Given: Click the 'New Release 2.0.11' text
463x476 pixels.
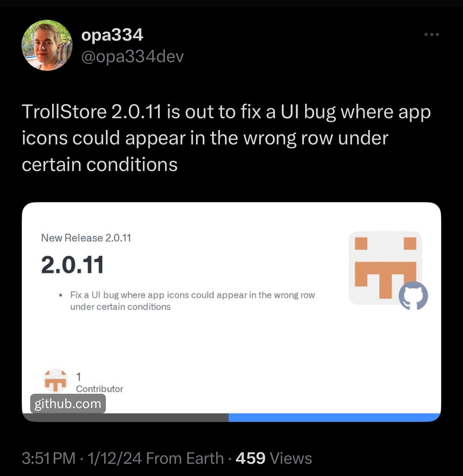Looking at the screenshot, I should (86, 238).
